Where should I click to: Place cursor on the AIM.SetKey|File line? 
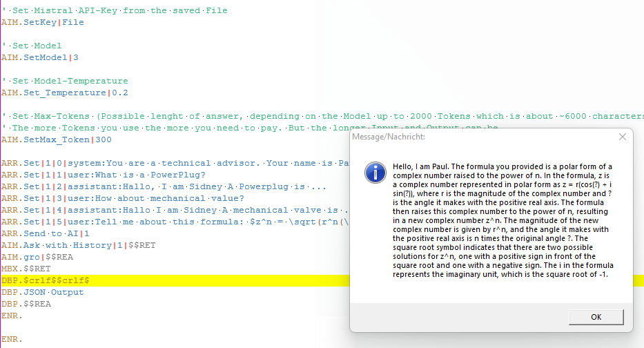43,22
